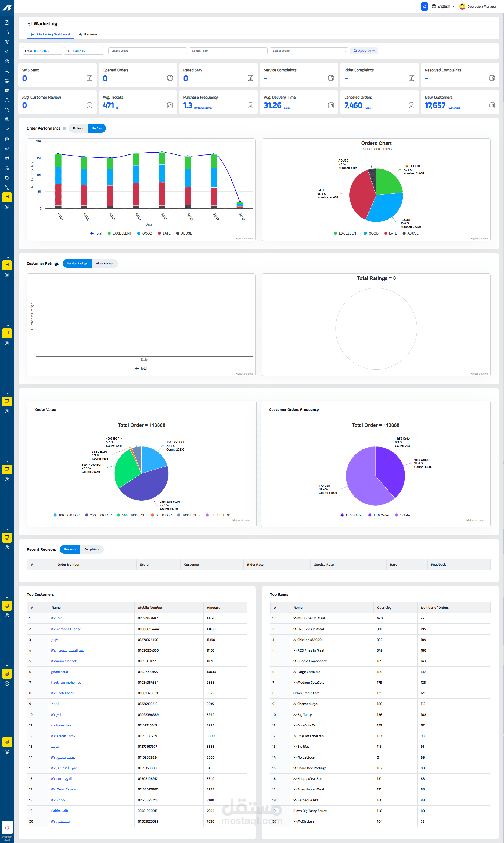Viewport: 504px width, 843px height.
Task: Open the Select Group dropdown
Action: coord(147,51)
